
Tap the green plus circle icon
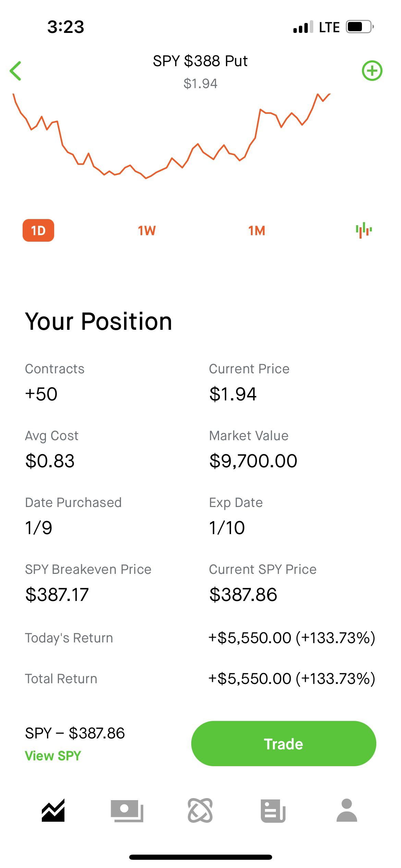coord(372,71)
